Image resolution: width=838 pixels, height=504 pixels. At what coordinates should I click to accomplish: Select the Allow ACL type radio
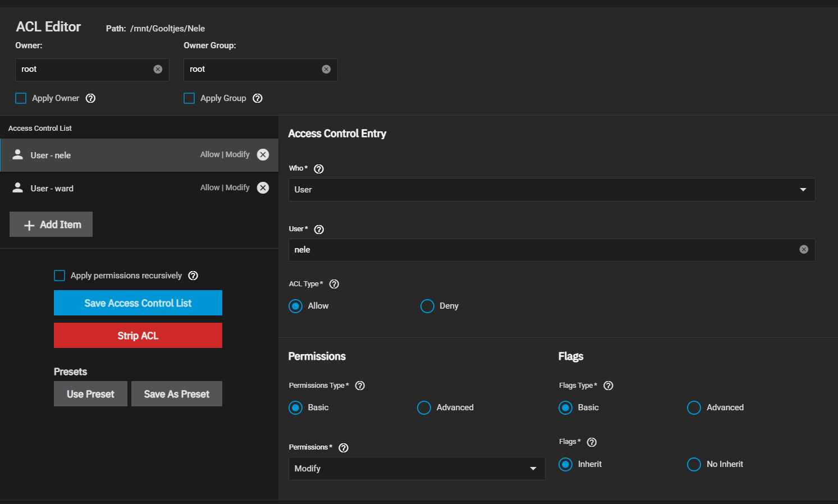pos(295,306)
